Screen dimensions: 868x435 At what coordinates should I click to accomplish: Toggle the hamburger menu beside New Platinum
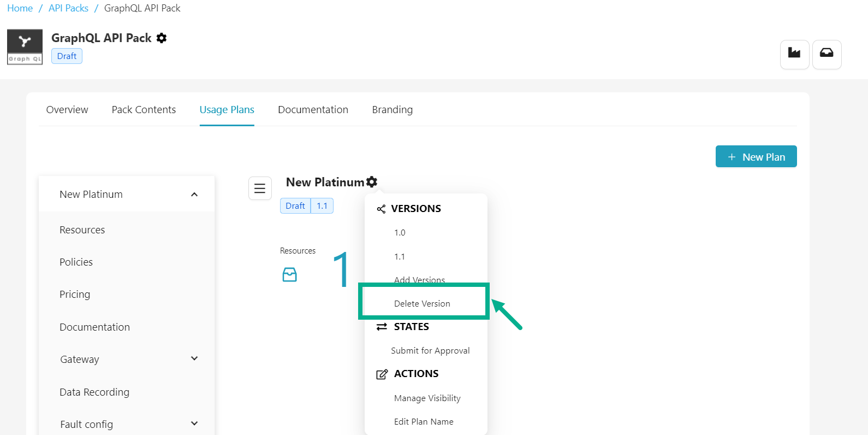[260, 189]
